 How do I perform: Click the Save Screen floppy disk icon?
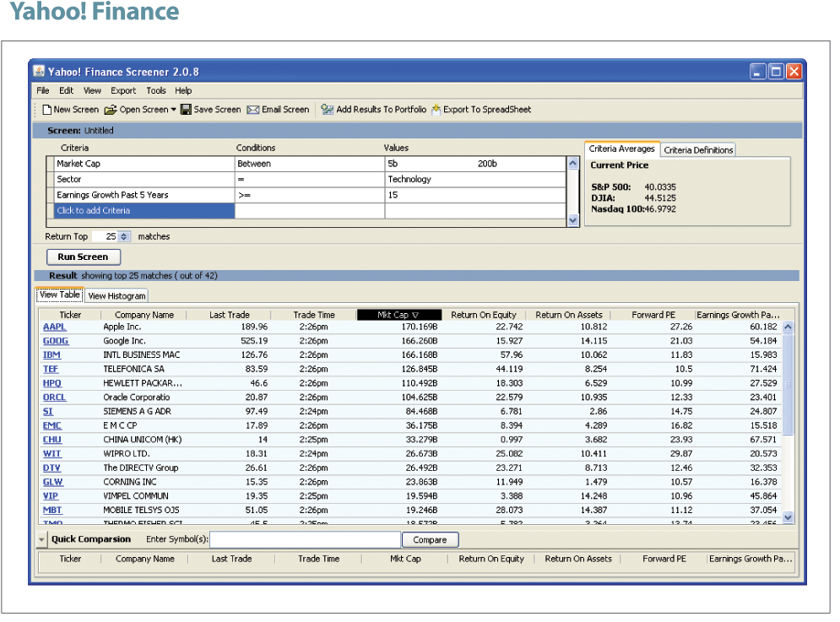[x=186, y=110]
